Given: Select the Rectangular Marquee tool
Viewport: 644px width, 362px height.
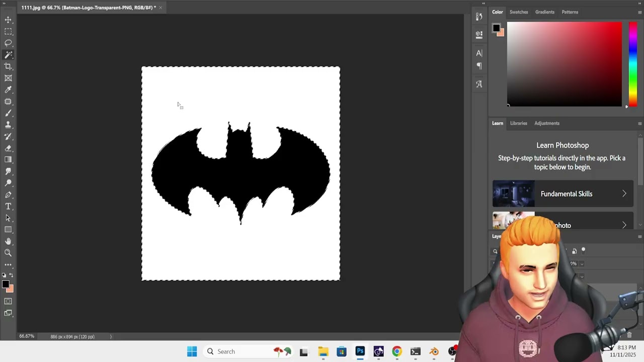Looking at the screenshot, I should pos(8,32).
